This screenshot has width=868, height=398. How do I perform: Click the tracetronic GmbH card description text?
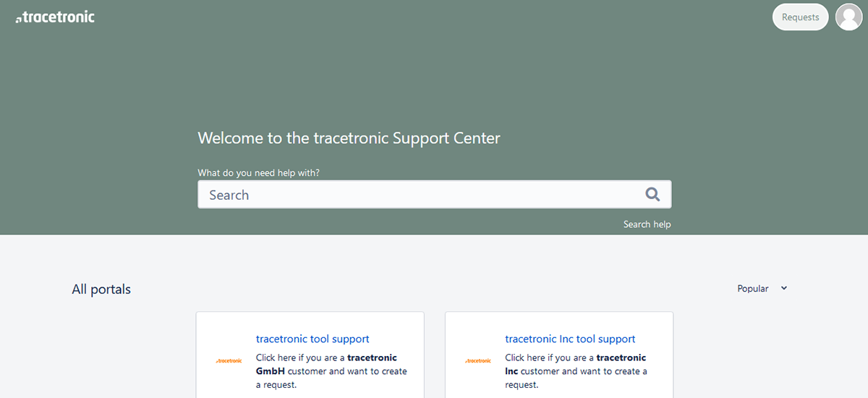331,371
